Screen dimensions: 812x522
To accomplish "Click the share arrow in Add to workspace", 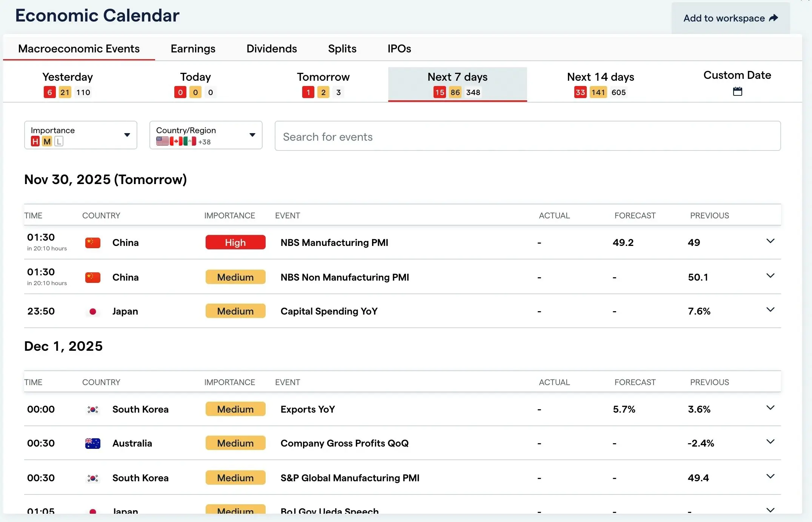I will 774,18.
